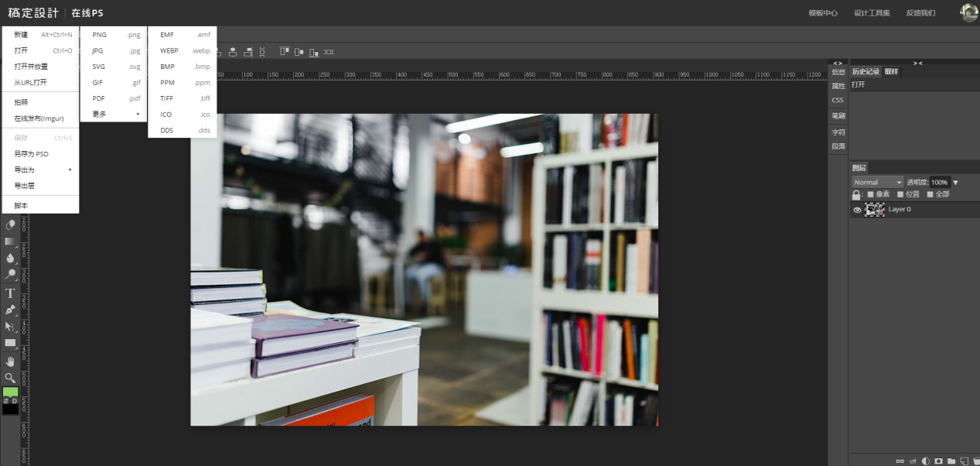Click the align horizontal centers icon
The width and height of the screenshot is (980, 466).
click(233, 52)
